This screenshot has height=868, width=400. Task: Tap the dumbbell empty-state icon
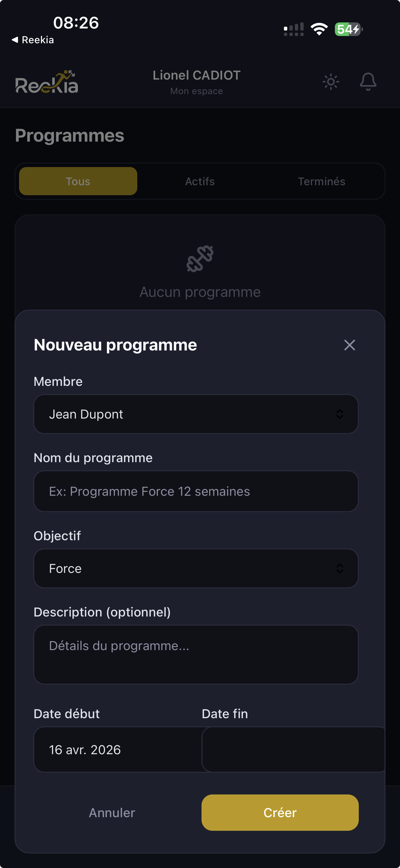[x=200, y=259]
